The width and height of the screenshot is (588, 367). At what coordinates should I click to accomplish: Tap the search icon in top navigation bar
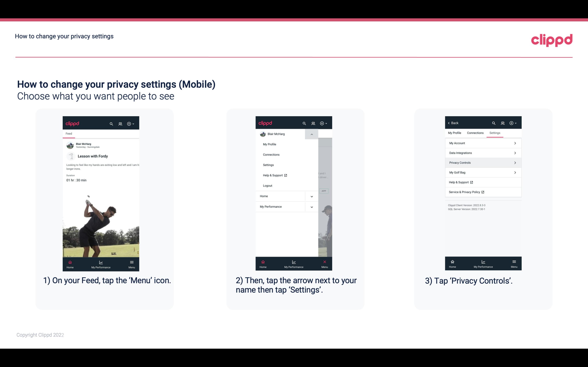coord(111,123)
